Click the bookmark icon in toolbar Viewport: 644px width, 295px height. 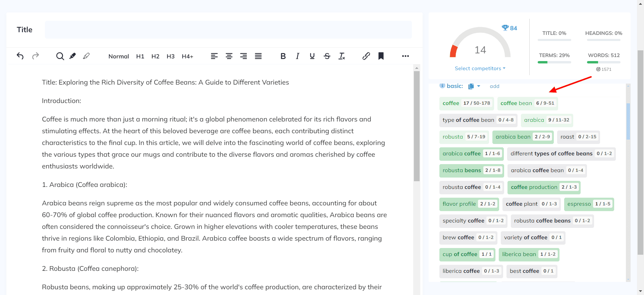pos(381,56)
